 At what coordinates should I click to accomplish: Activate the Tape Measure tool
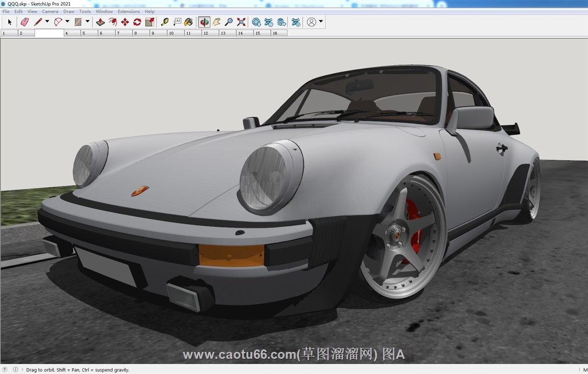[165, 22]
